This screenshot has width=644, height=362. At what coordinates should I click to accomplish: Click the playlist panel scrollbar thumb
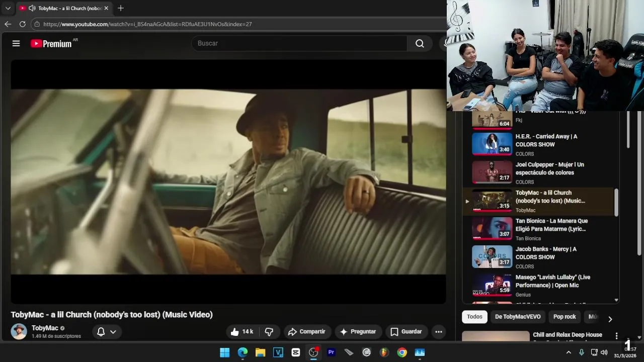click(x=616, y=202)
